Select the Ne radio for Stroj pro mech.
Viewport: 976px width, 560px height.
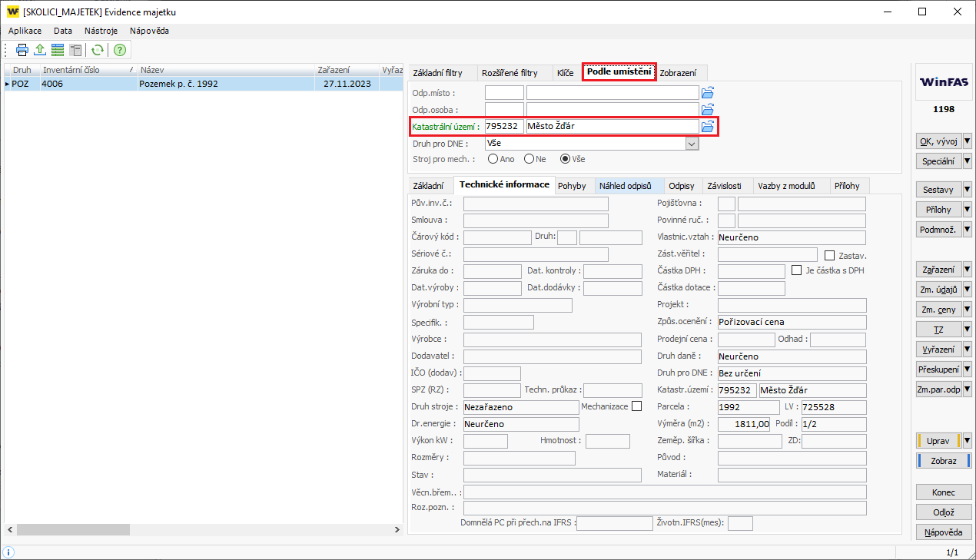(x=529, y=159)
